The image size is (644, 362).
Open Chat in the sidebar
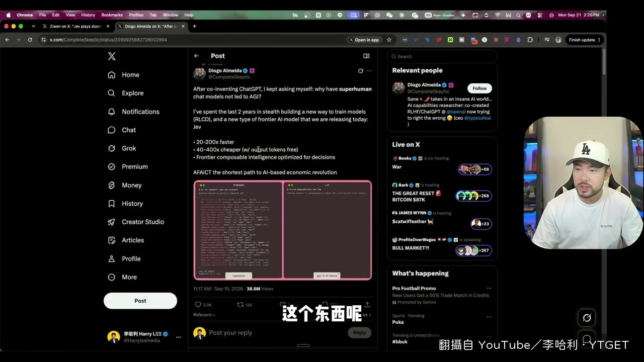pyautogui.click(x=122, y=130)
